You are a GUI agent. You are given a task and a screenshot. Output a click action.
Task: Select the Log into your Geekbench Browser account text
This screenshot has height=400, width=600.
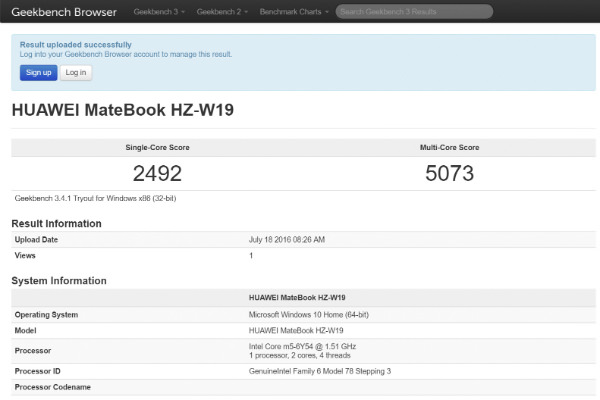coord(126,54)
